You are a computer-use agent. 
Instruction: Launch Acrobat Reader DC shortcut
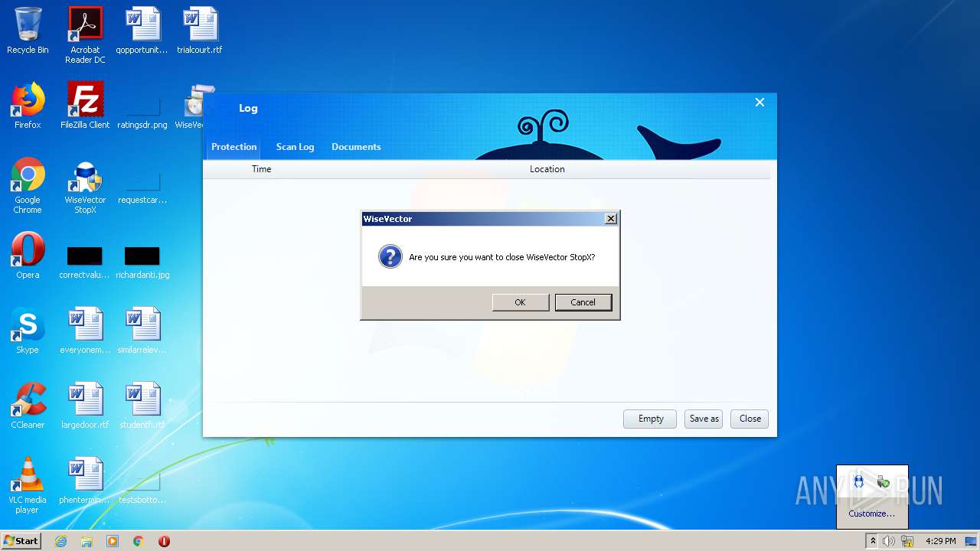coord(85,35)
